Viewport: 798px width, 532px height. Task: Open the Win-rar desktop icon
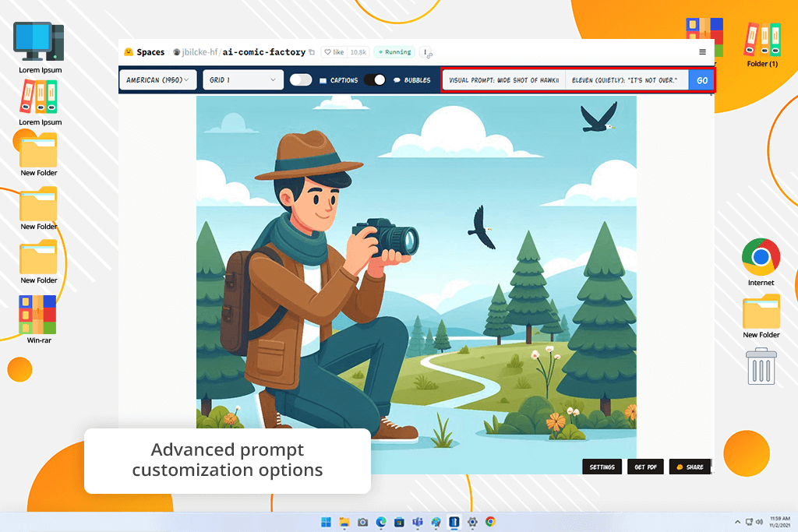coord(39,319)
